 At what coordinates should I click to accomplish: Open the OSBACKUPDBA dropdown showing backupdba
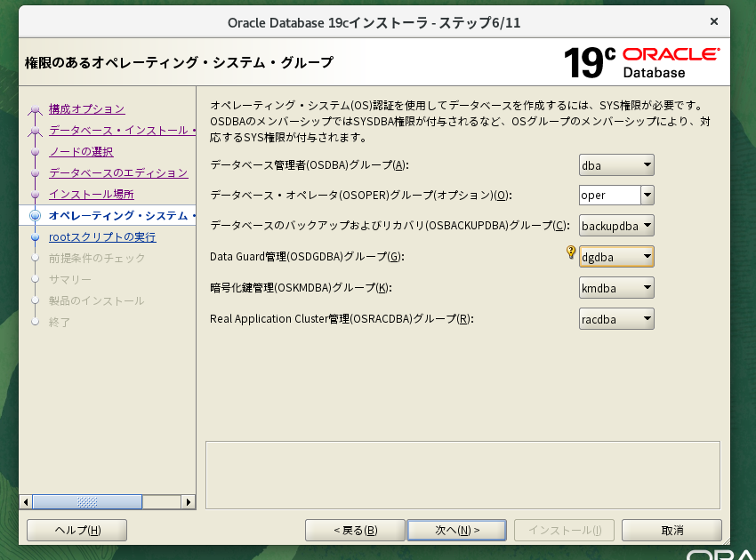coord(616,226)
